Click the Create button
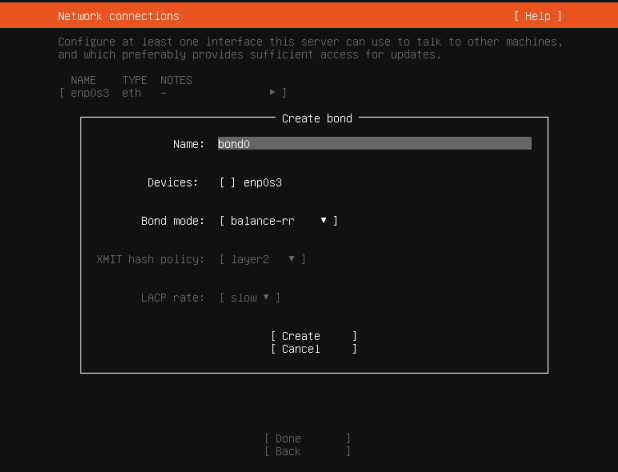 [x=314, y=336]
